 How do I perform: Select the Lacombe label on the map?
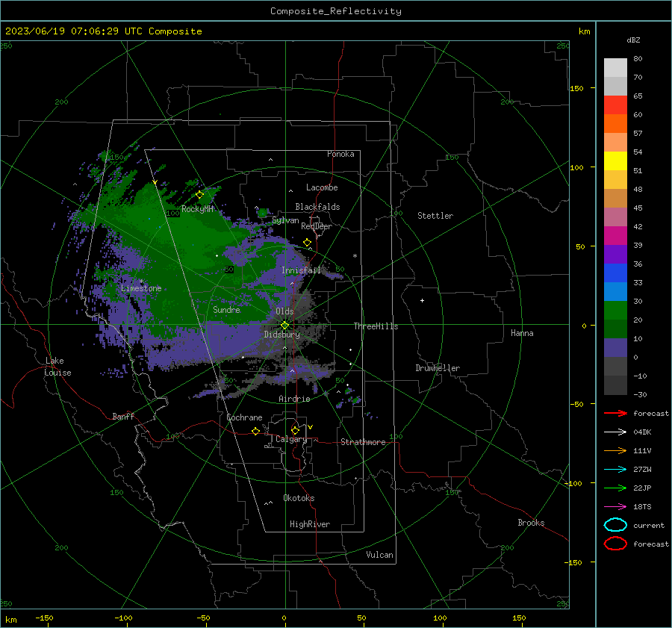pos(321,187)
